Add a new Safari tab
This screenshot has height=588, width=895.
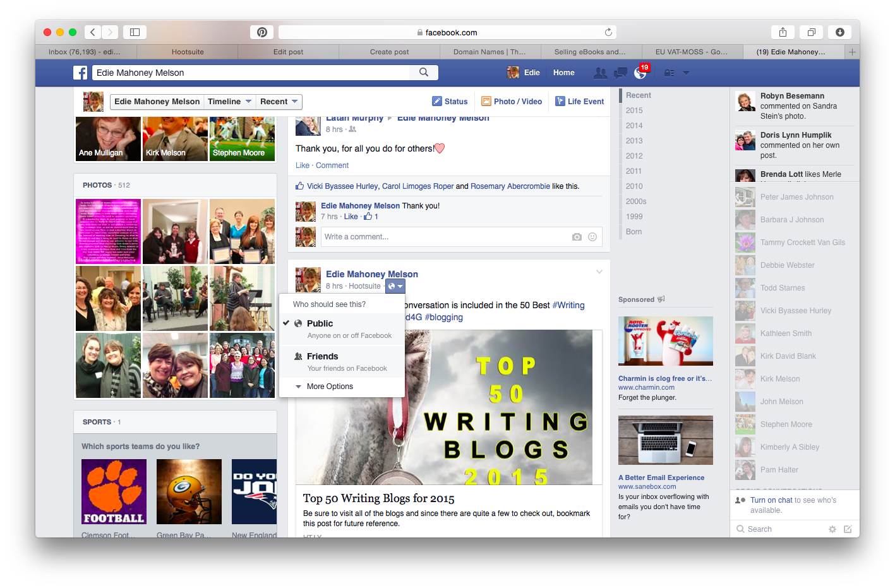pos(852,52)
